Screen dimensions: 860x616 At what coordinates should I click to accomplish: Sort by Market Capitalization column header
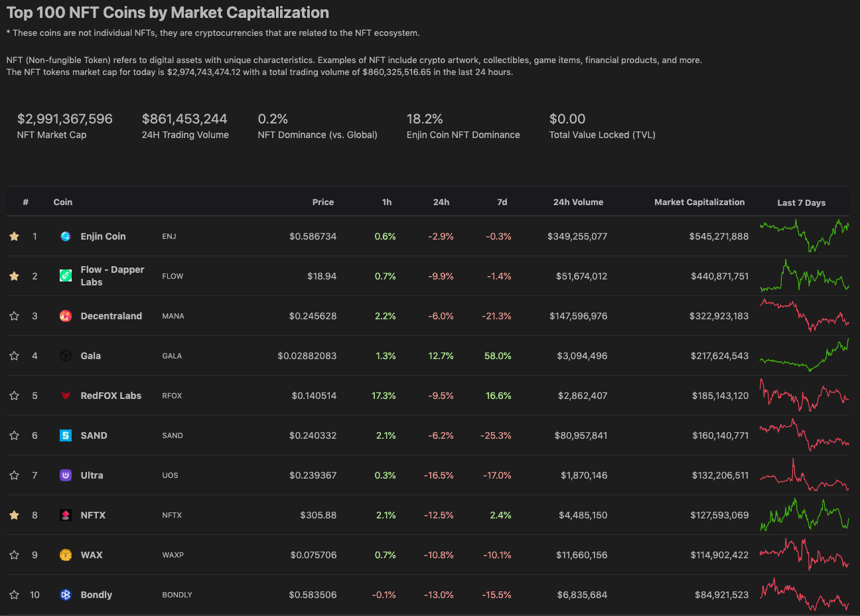(699, 202)
